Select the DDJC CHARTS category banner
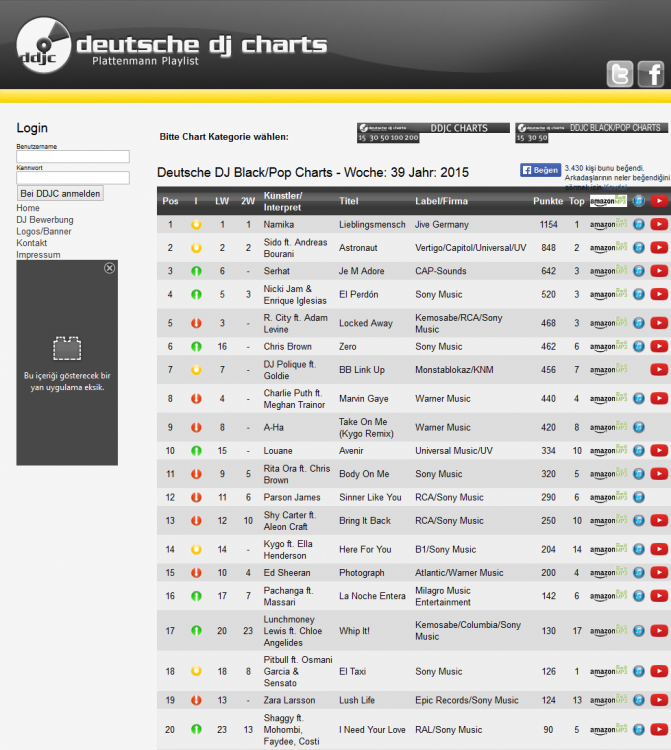 pyautogui.click(x=433, y=128)
